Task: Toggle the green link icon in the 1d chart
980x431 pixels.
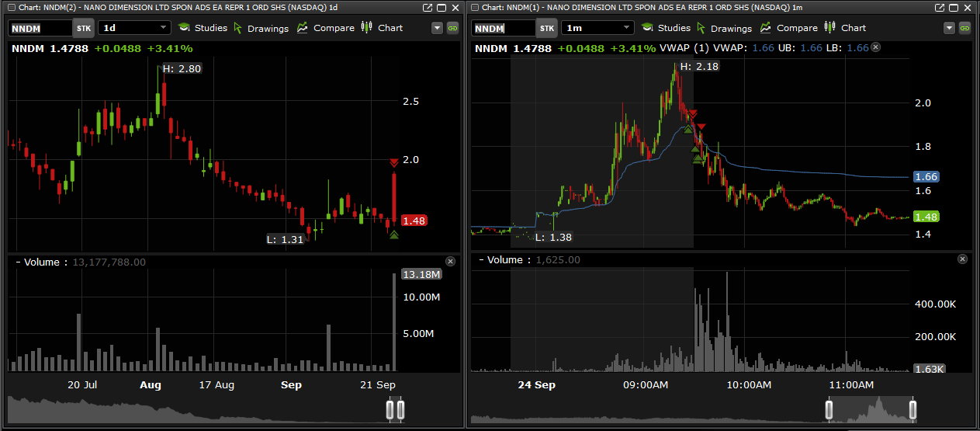Action: tap(453, 28)
